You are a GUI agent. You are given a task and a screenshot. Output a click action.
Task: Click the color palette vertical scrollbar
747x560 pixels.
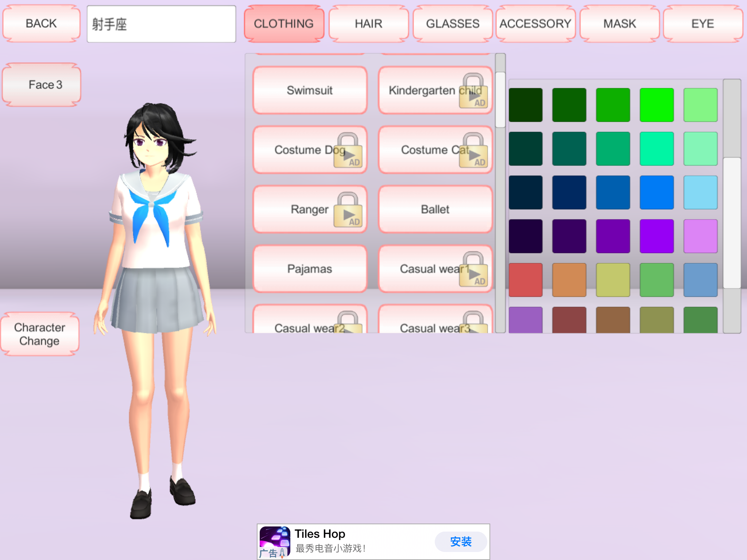(x=732, y=222)
